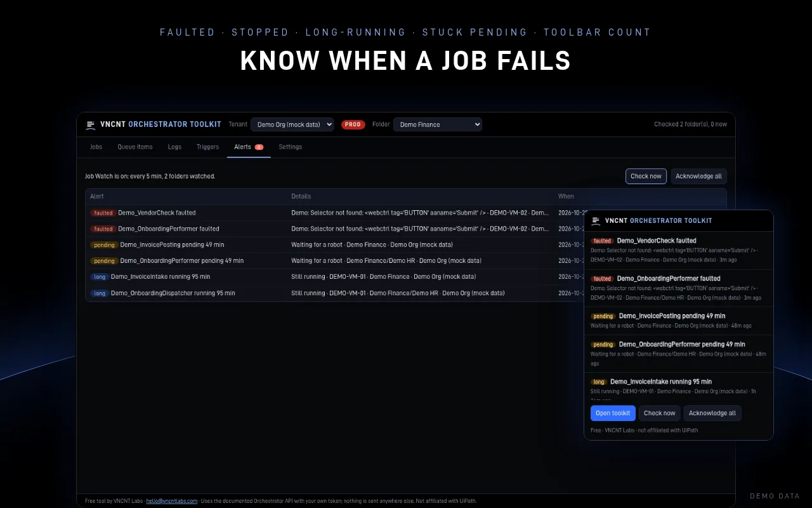Viewport: 812px width, 508px height.
Task: Click the Job Watch is on status line
Action: pyautogui.click(x=150, y=176)
